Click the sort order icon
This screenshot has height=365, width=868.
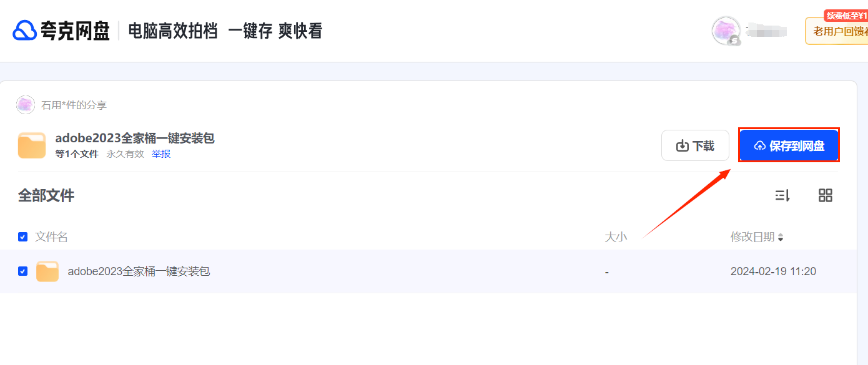coord(782,195)
